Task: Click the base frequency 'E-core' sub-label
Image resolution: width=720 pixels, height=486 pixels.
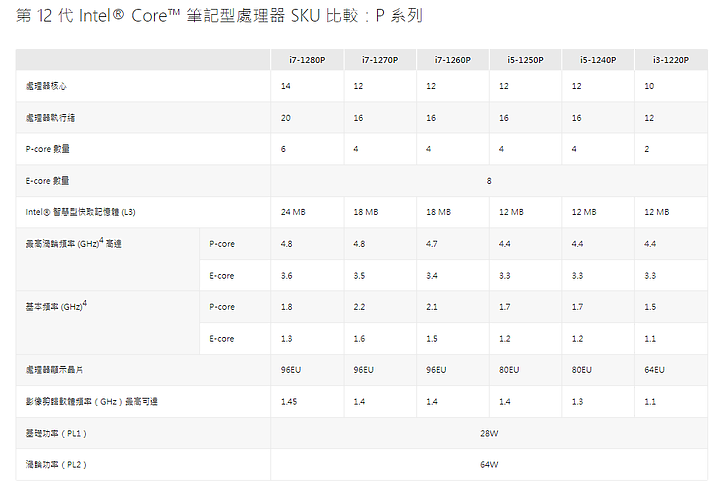Action: click(222, 339)
